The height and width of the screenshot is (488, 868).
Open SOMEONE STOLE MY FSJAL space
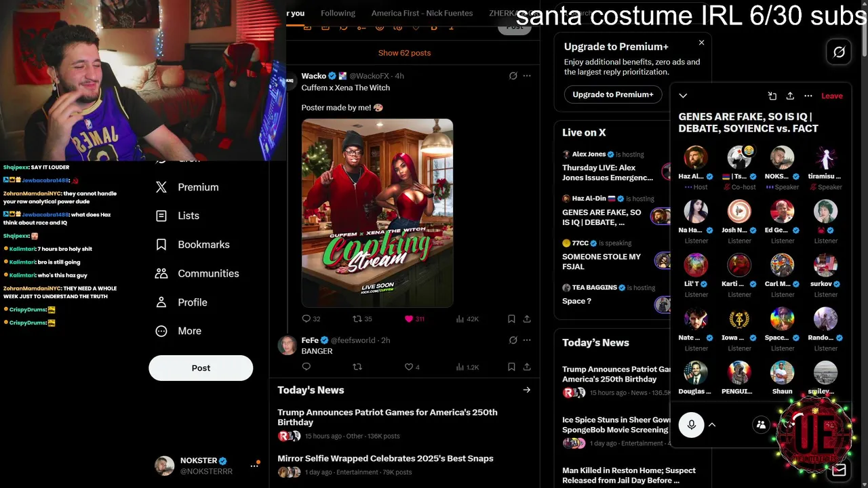click(613, 255)
